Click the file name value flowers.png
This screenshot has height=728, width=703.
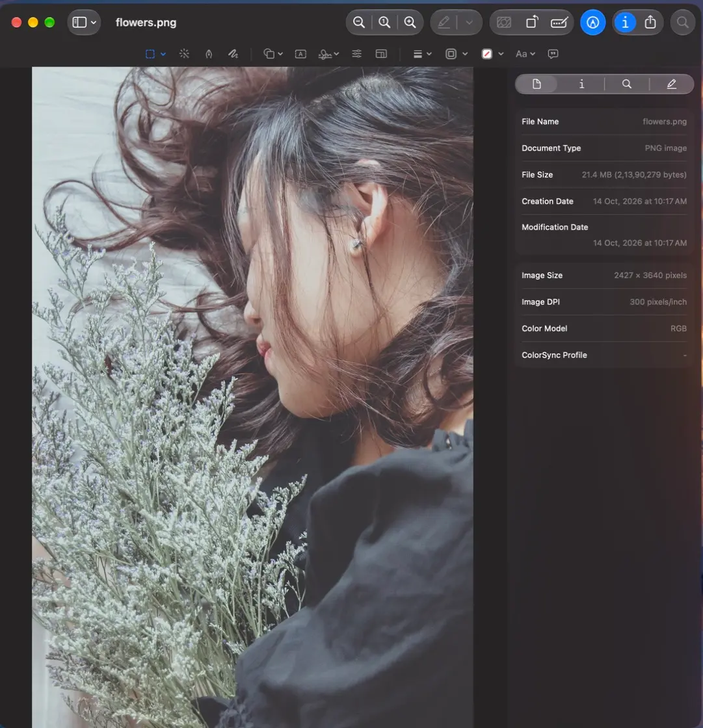point(665,122)
